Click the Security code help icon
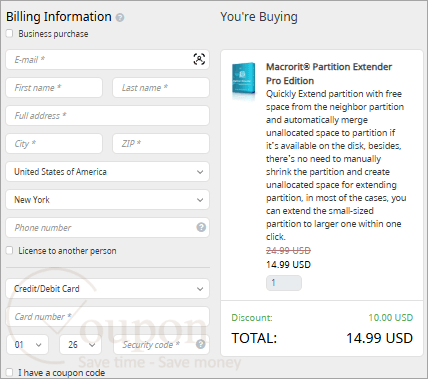The width and height of the screenshot is (428, 379). point(200,344)
